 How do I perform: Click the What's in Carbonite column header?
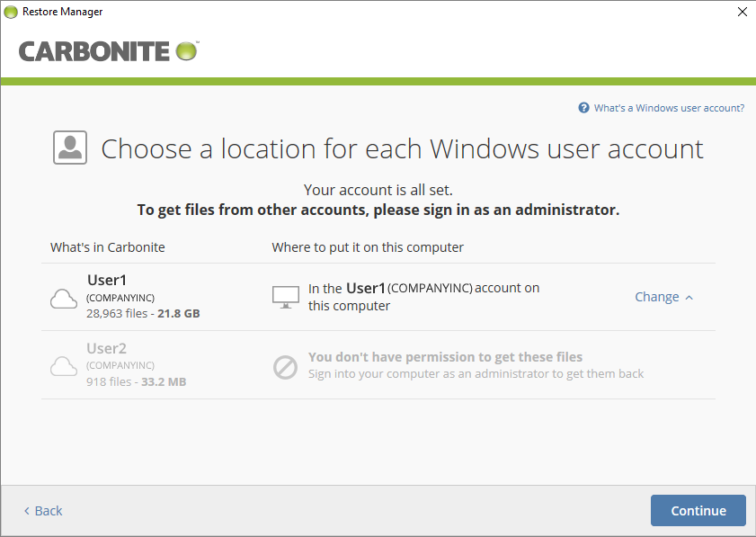107,246
